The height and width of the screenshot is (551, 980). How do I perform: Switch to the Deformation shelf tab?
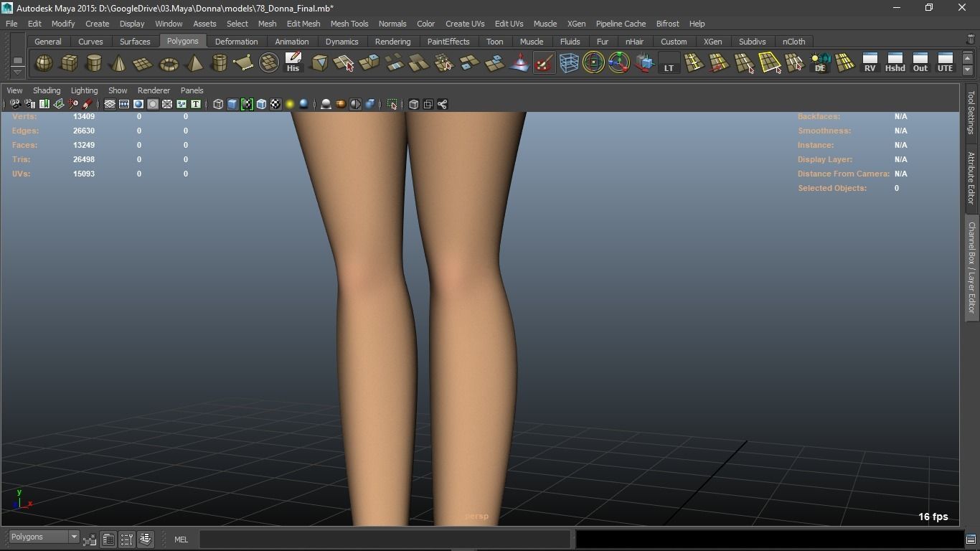tap(236, 42)
